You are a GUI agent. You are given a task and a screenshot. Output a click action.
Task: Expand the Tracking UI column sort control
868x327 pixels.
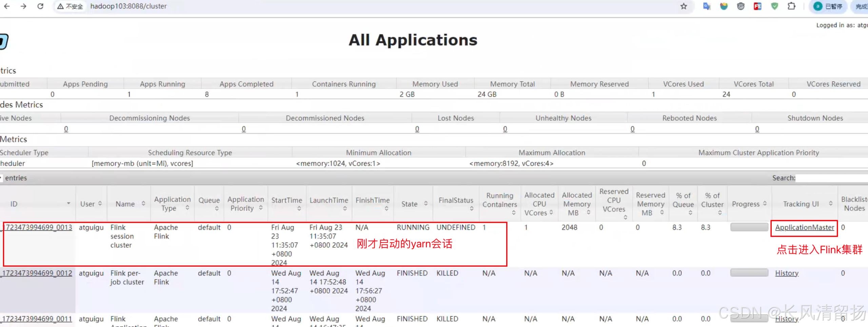pos(830,204)
